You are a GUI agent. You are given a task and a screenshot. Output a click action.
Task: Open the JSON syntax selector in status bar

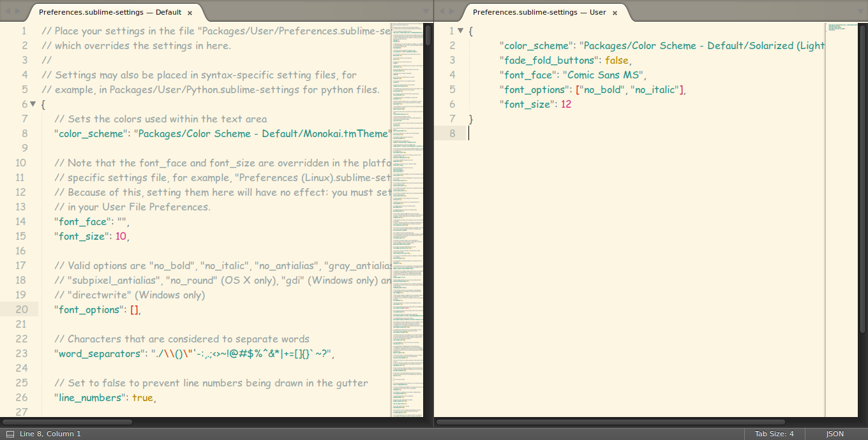(x=835, y=434)
